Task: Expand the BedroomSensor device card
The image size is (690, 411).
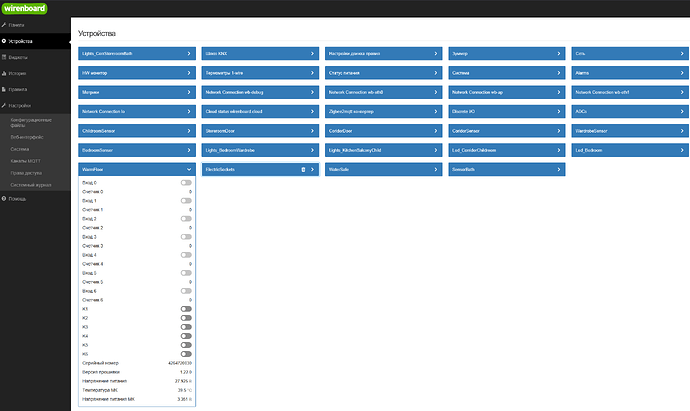Action: [x=136, y=150]
